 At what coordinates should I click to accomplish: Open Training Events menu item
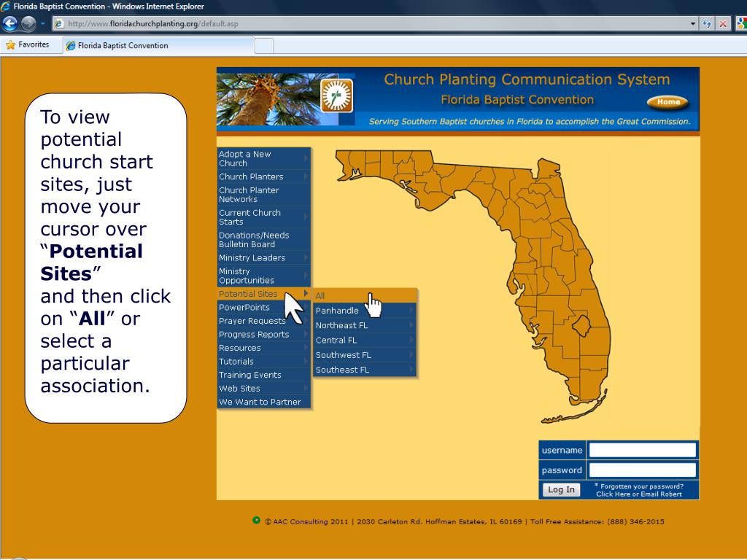click(263, 375)
